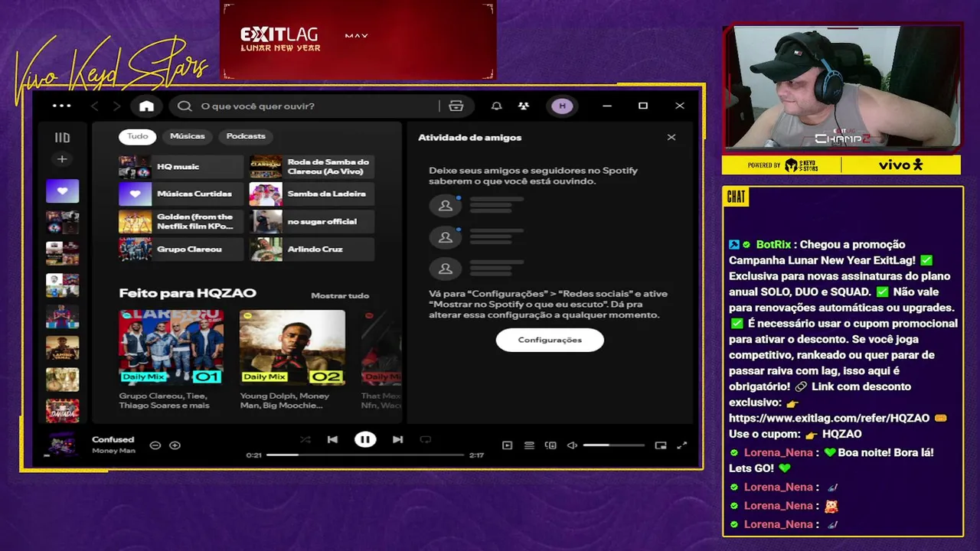
Task: Toggle the friend activity icon
Action: pyautogui.click(x=524, y=106)
